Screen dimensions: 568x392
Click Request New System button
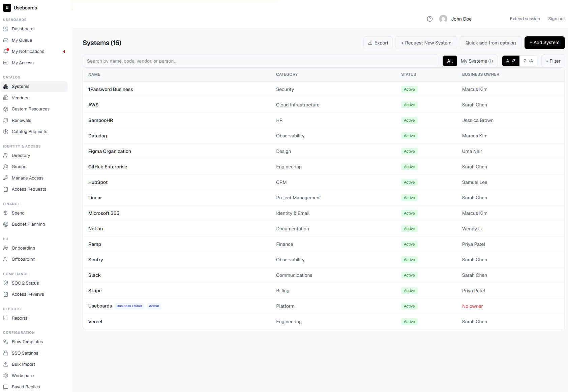click(x=426, y=43)
